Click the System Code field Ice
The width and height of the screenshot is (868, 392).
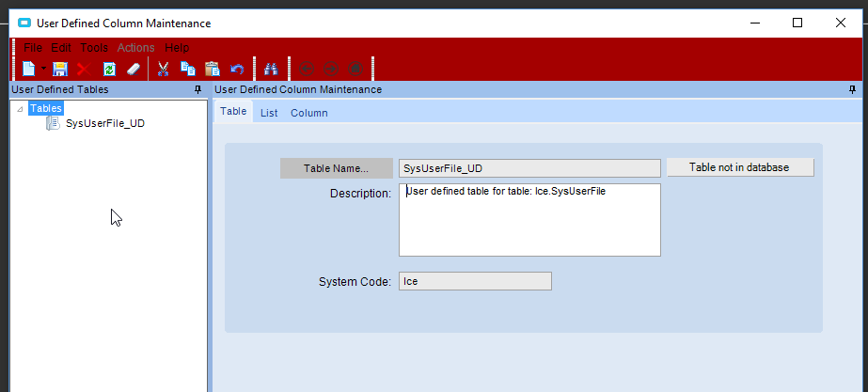coord(475,281)
